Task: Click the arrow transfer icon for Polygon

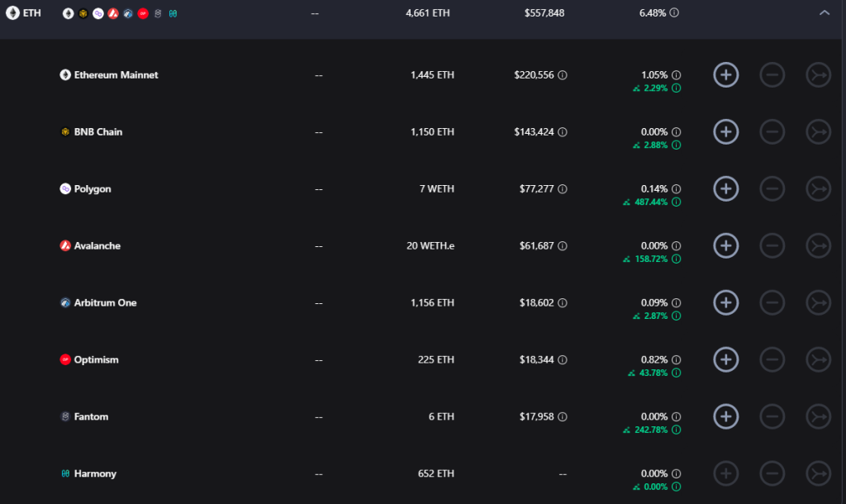Action: pyautogui.click(x=819, y=189)
